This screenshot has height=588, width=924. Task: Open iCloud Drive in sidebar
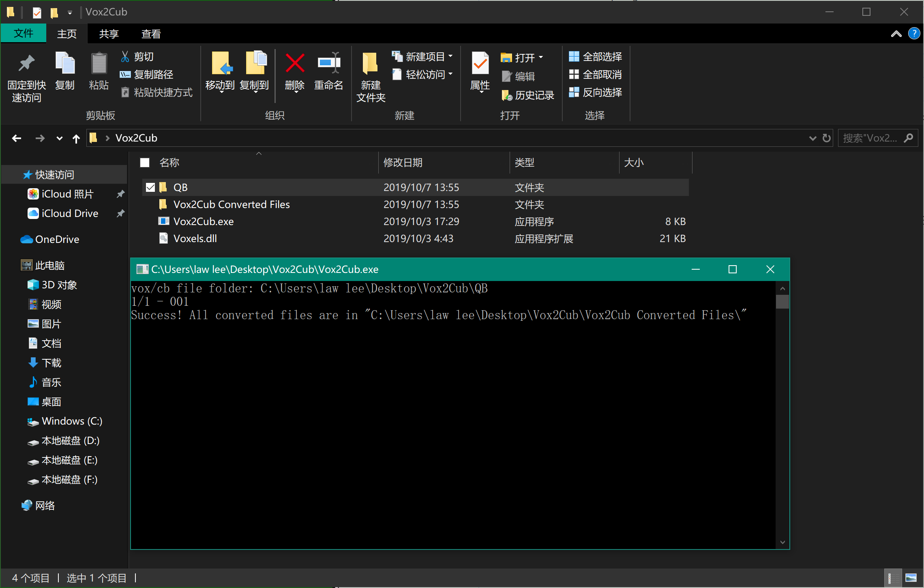[x=70, y=214]
